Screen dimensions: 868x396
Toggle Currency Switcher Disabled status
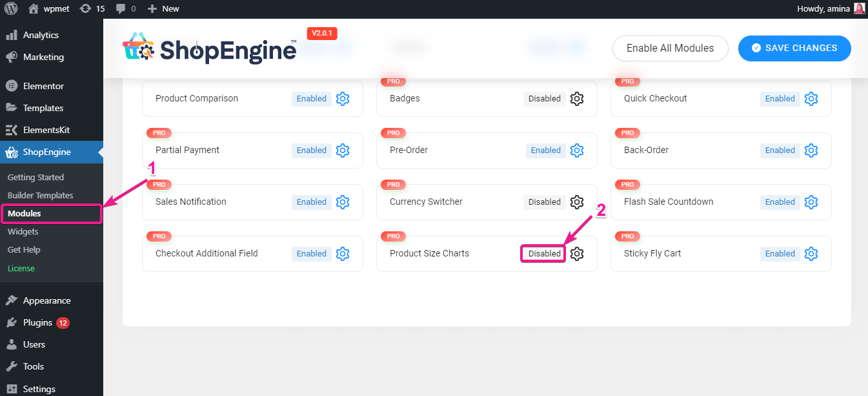pos(545,202)
